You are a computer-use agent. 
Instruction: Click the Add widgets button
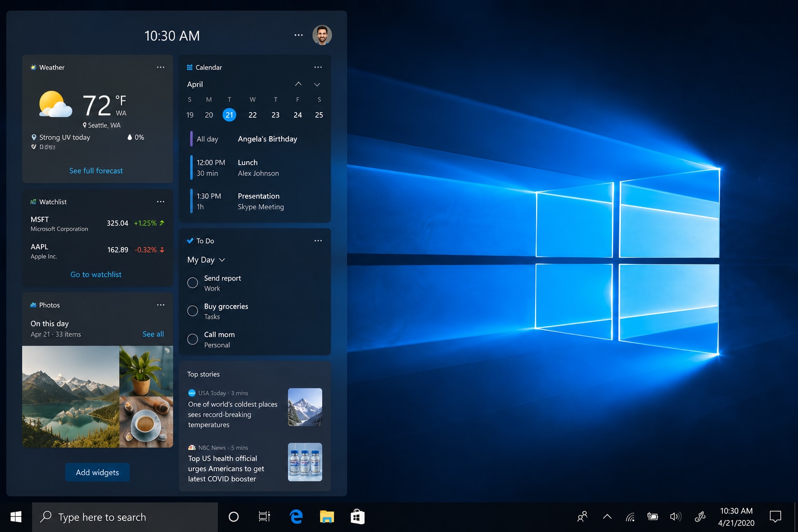coord(97,472)
